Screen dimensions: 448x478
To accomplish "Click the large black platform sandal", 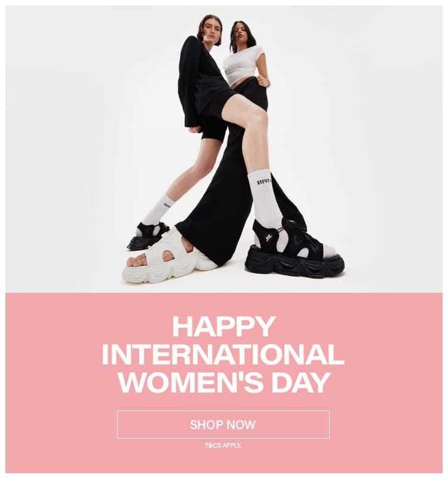I will pos(294,250).
